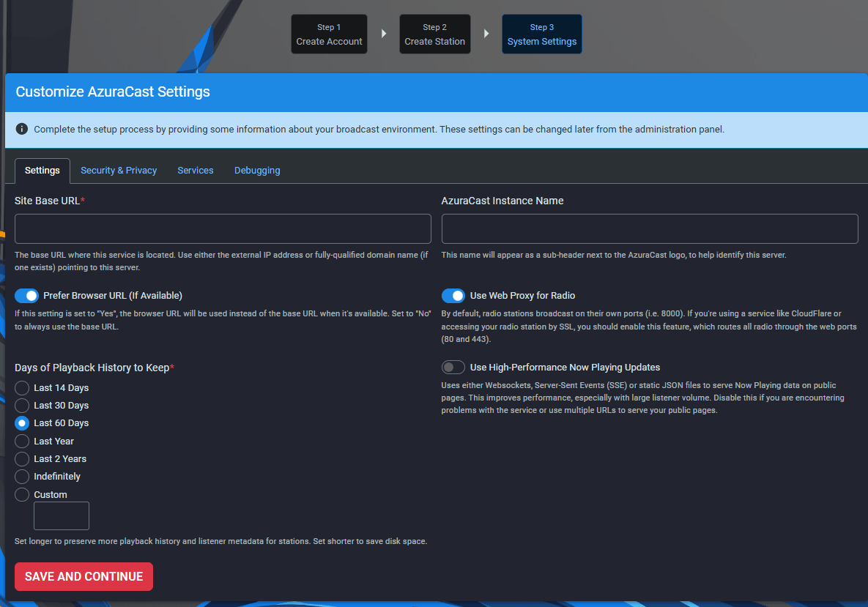Switch to the Services tab
Screen dimensions: 868x607
tap(196, 171)
